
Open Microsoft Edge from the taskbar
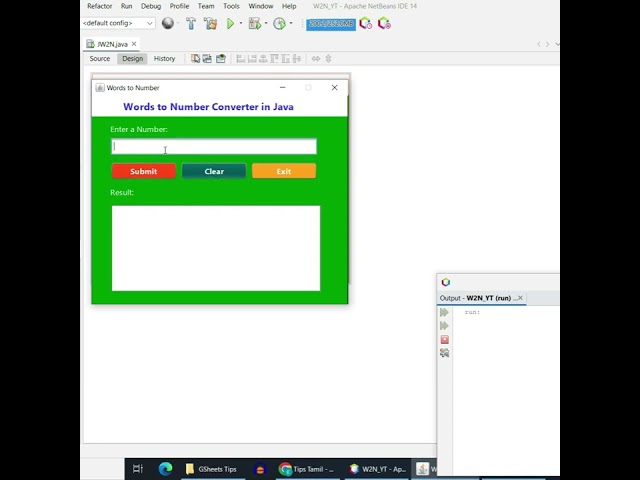point(165,469)
